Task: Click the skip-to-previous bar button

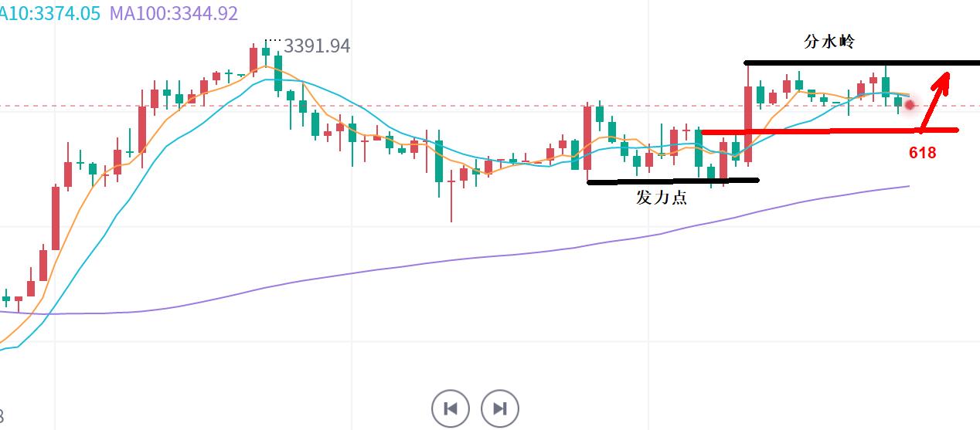Action: pos(451,408)
